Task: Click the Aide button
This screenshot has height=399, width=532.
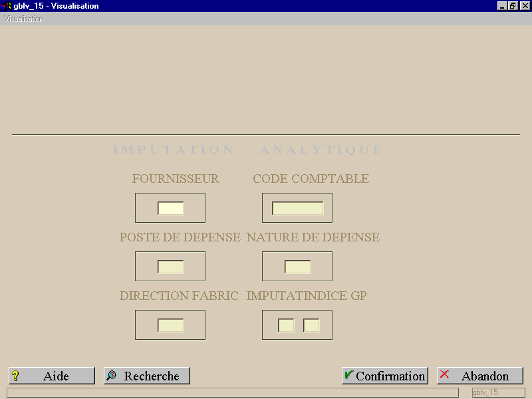Action: pyautogui.click(x=52, y=376)
